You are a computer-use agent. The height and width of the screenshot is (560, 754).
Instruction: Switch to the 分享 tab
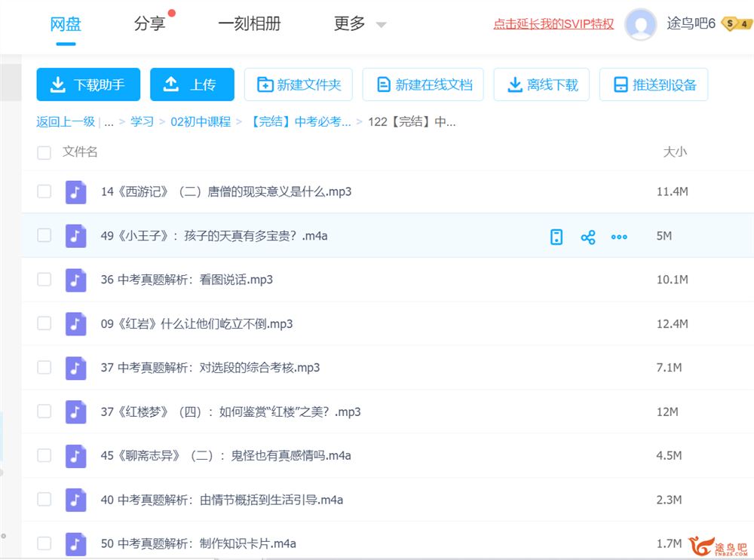pyautogui.click(x=149, y=24)
